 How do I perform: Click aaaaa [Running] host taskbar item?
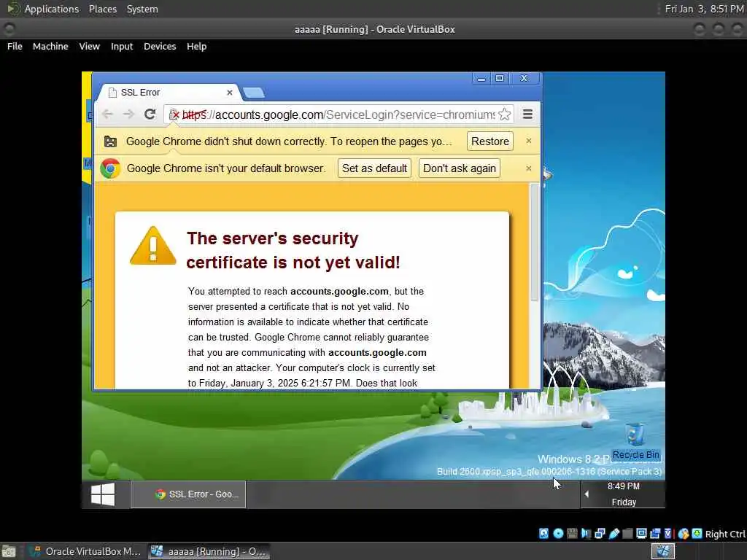point(209,551)
